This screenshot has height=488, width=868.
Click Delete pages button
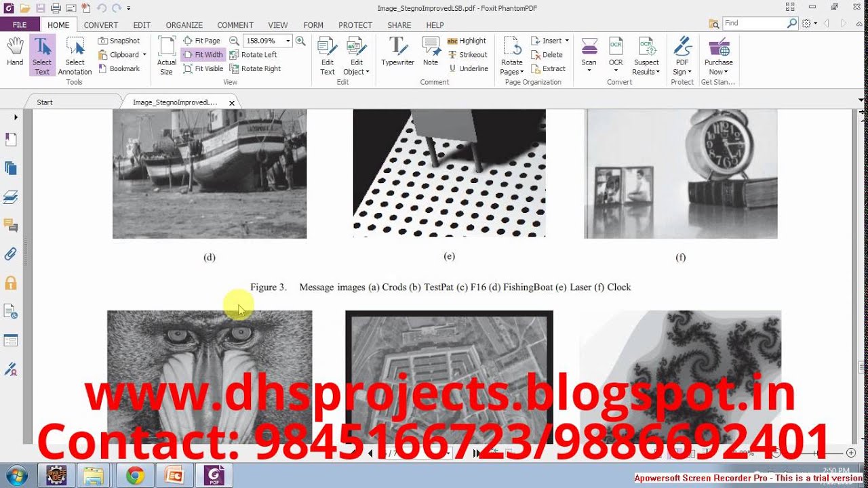tap(547, 54)
